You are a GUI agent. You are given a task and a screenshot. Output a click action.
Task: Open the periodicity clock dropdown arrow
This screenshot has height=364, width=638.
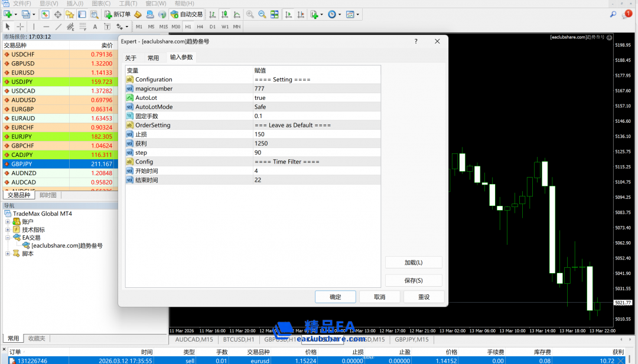(x=339, y=14)
